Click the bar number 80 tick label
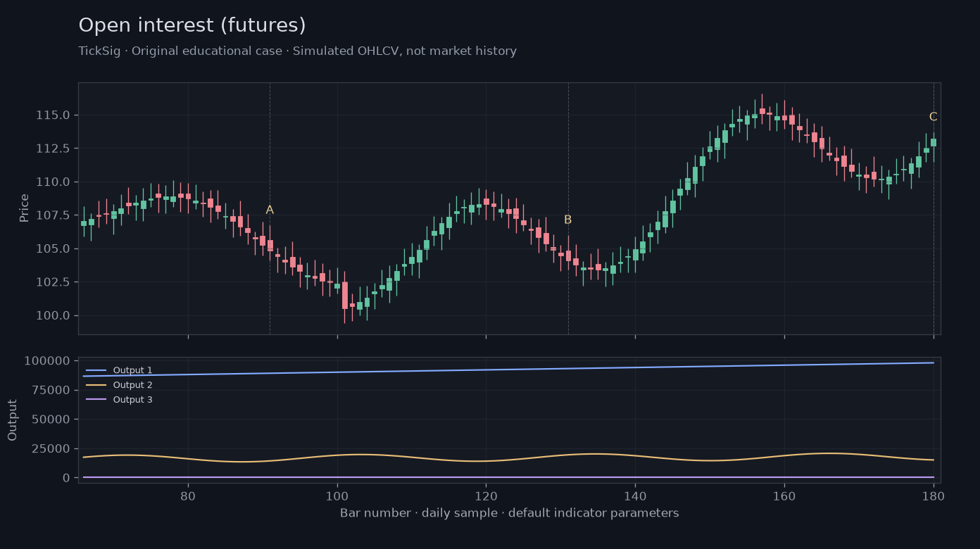The width and height of the screenshot is (980, 549). click(188, 496)
